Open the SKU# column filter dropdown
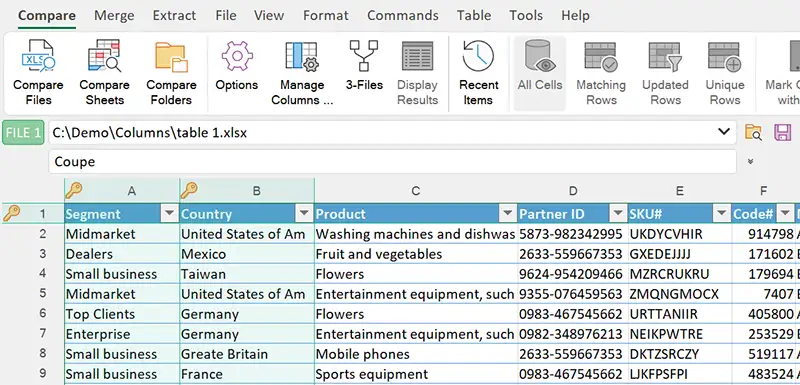 click(721, 214)
